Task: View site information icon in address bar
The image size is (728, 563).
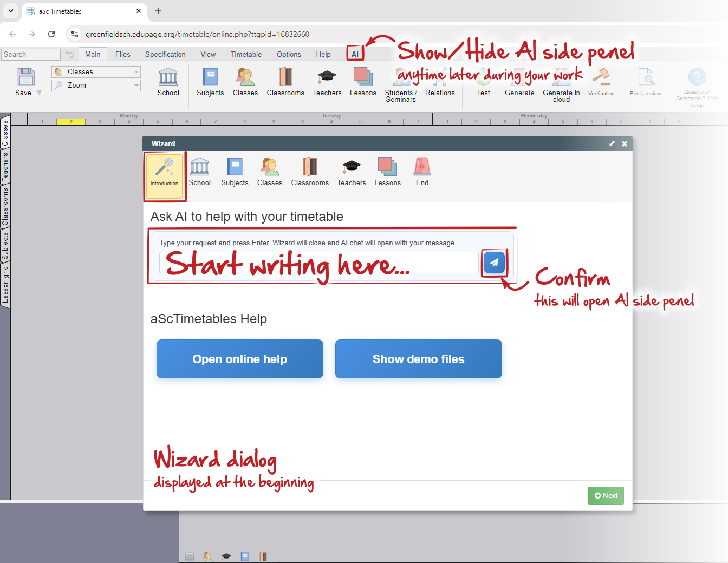Action: coord(75,34)
